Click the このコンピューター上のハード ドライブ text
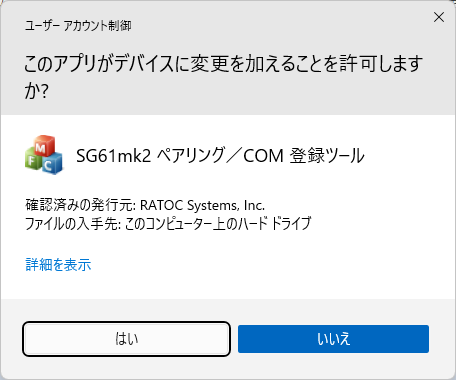This screenshot has height=380, width=456. pyautogui.click(x=218, y=224)
